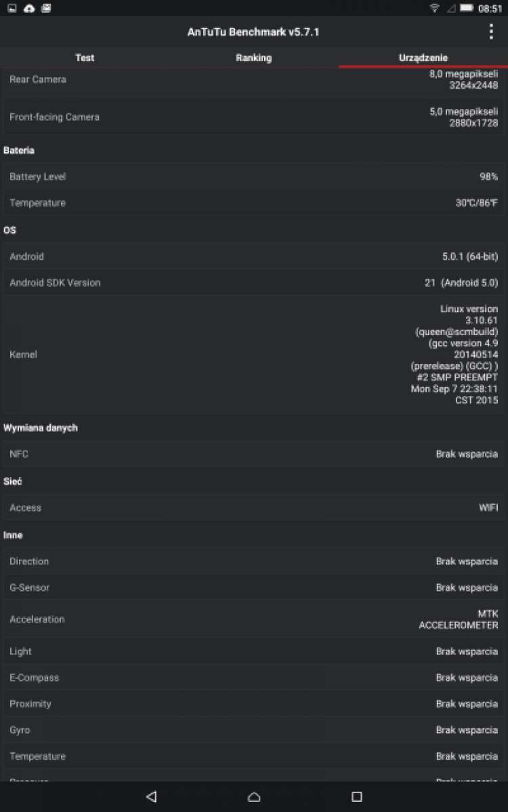Tap the Kernel information row
The image size is (508, 812).
254,354
